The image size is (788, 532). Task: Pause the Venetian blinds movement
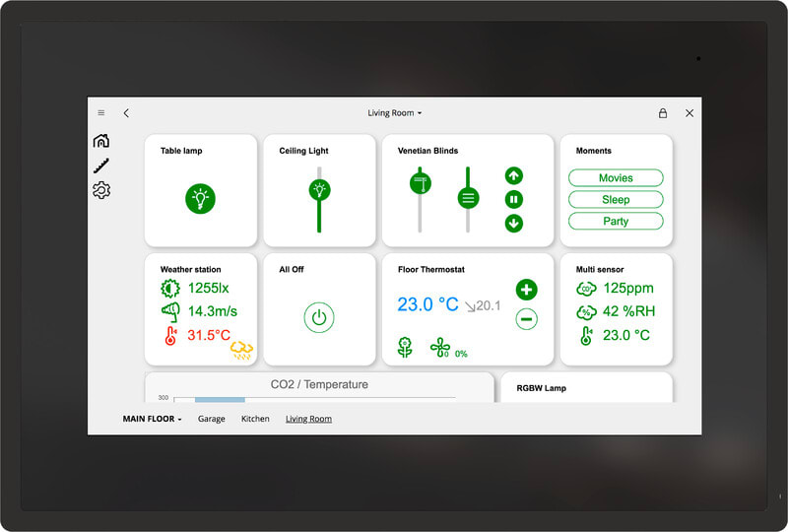coord(513,199)
